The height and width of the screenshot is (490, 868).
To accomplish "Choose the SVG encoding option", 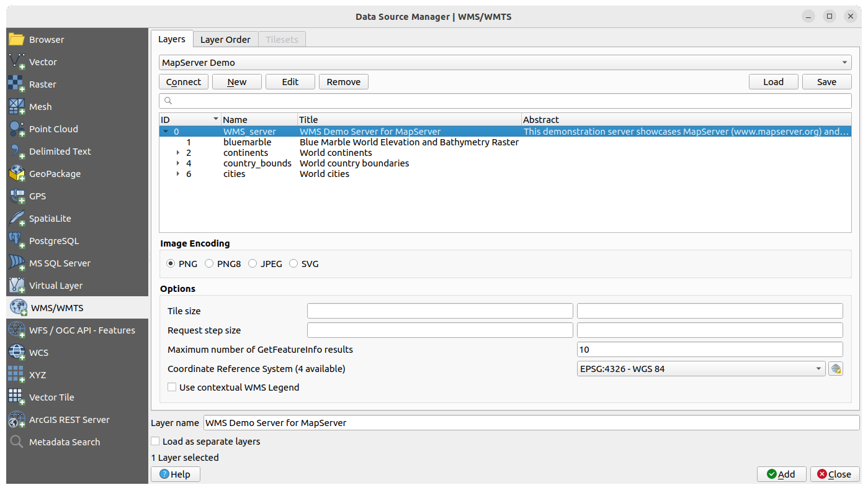I will 293,264.
